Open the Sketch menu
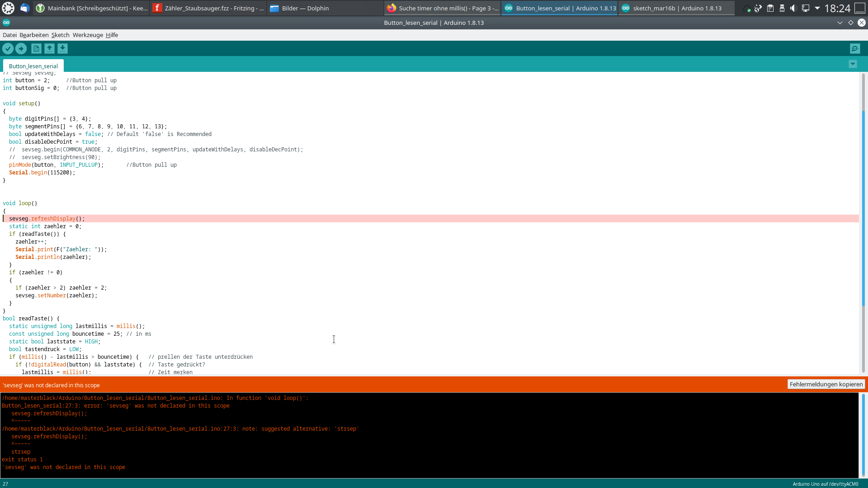The width and height of the screenshot is (868, 488). (60, 35)
